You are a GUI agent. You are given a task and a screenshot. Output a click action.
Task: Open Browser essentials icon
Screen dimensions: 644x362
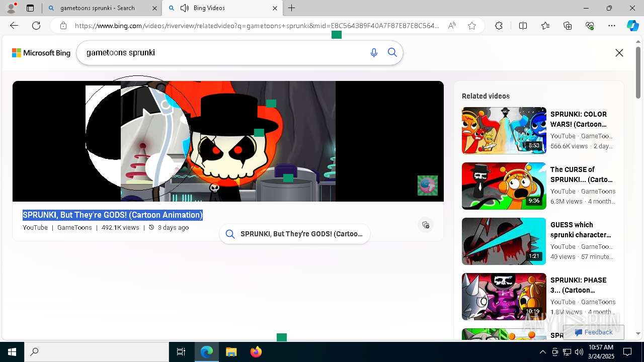(590, 26)
